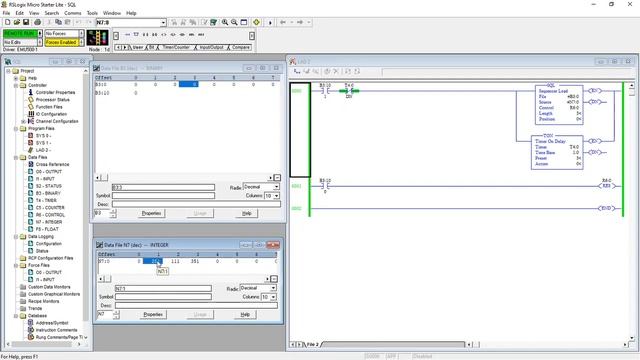This screenshot has width=640, height=360.
Task: Open the File menu
Action: point(6,13)
